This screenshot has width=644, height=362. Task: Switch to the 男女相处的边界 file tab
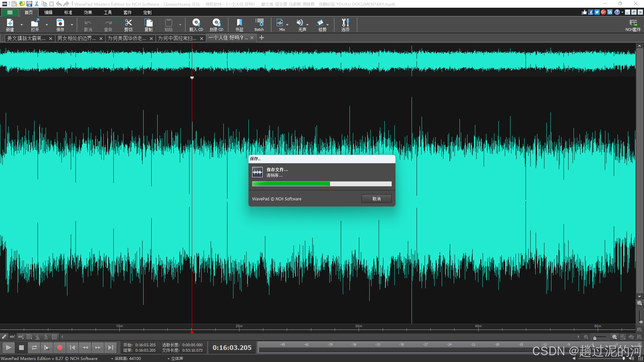[x=76, y=38]
